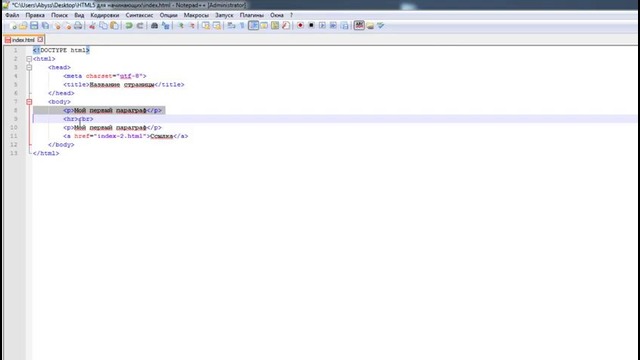
Task: Open the Плагины menu
Action: 251,15
